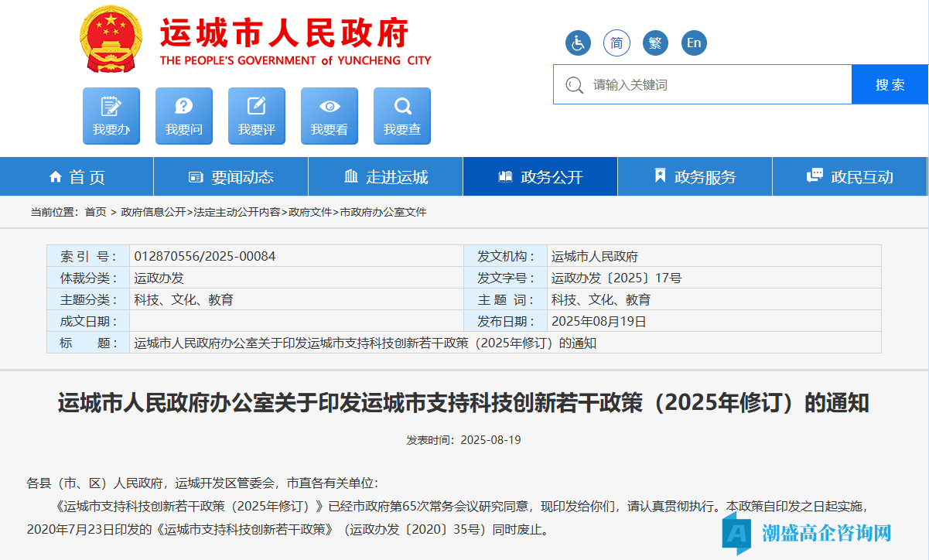Image resolution: width=929 pixels, height=560 pixels.
Task: Click the keyword search input field
Action: tap(696, 84)
